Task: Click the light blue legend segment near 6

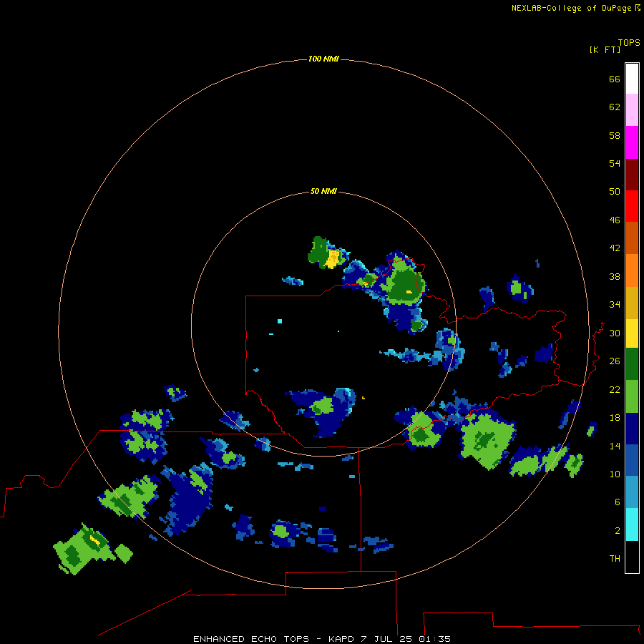Action: coord(632,492)
